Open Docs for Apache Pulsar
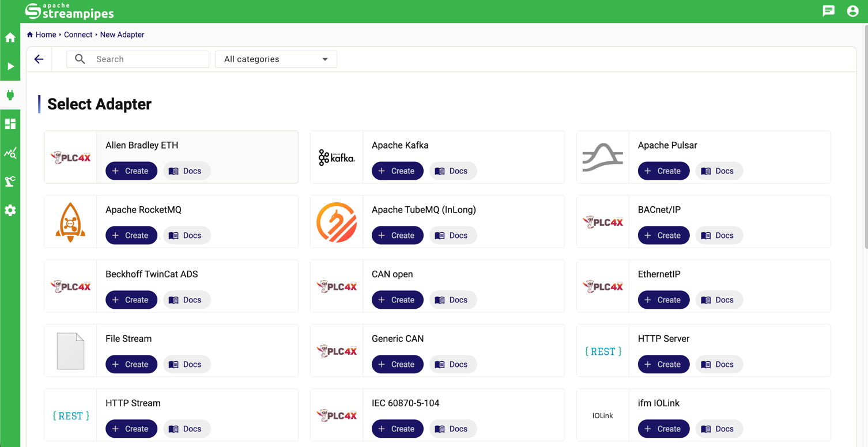The width and height of the screenshot is (868, 447). point(718,171)
